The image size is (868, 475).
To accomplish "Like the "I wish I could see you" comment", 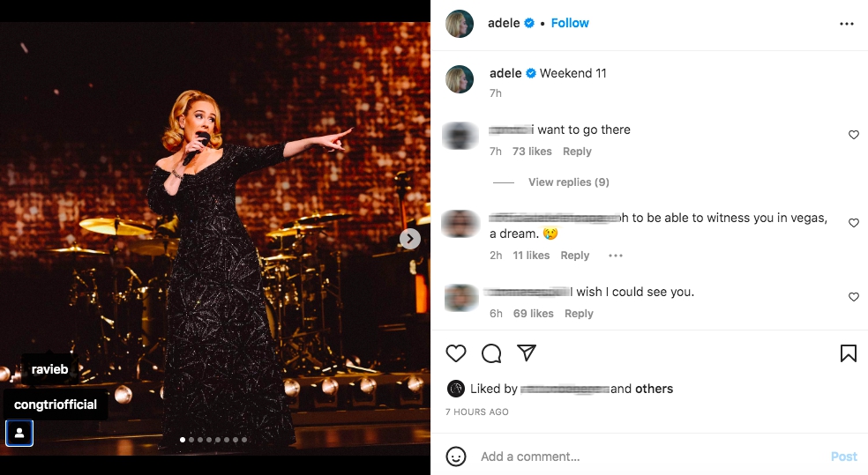I will 853,297.
